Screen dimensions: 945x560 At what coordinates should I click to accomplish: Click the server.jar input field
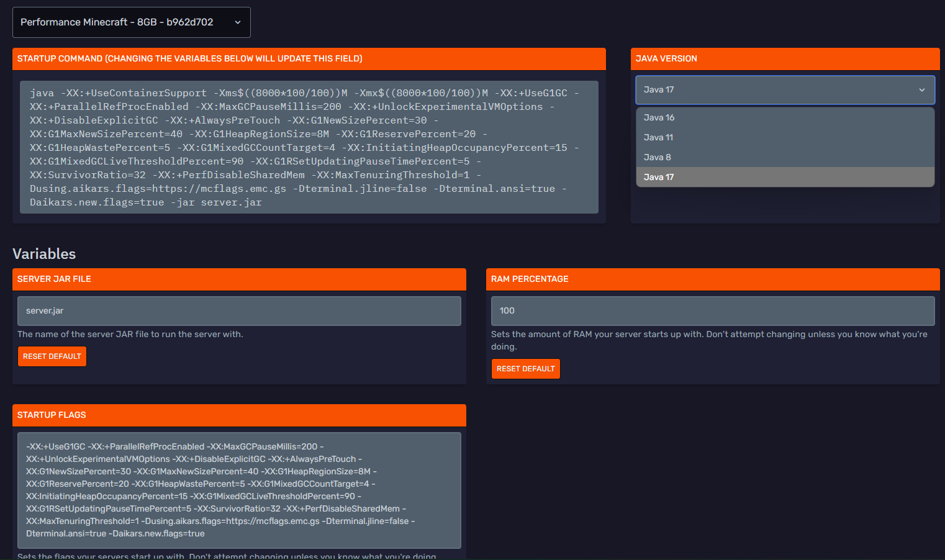click(239, 311)
